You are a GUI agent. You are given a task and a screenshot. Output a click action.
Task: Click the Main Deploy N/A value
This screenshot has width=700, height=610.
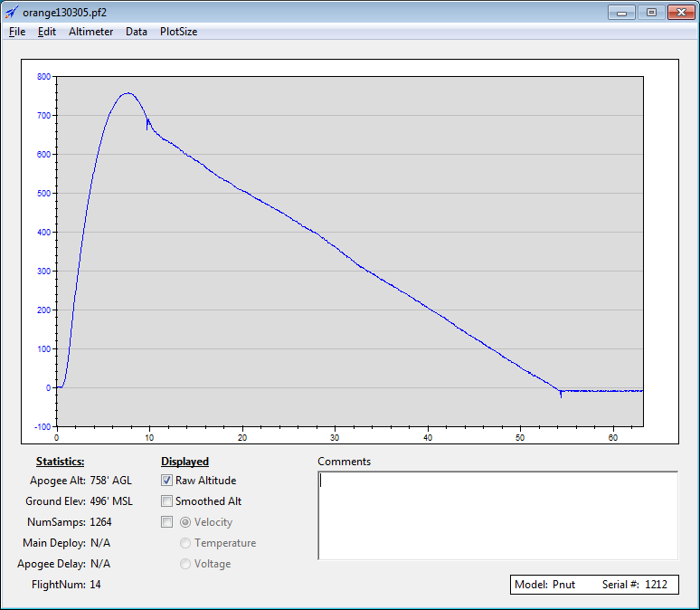click(x=100, y=543)
